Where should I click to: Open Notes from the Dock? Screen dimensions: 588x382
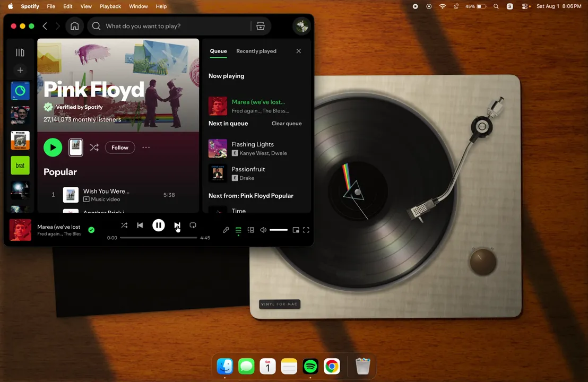(289, 366)
